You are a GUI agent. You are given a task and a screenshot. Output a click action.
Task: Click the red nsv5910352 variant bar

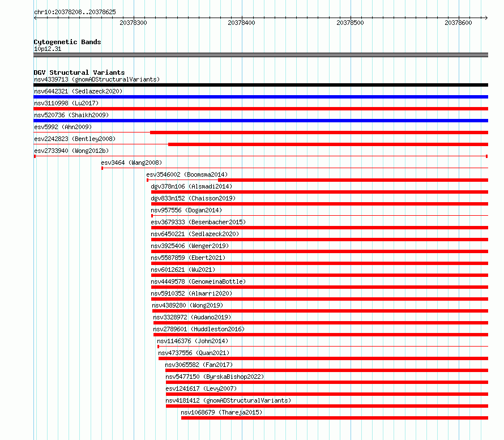[x=319, y=299]
